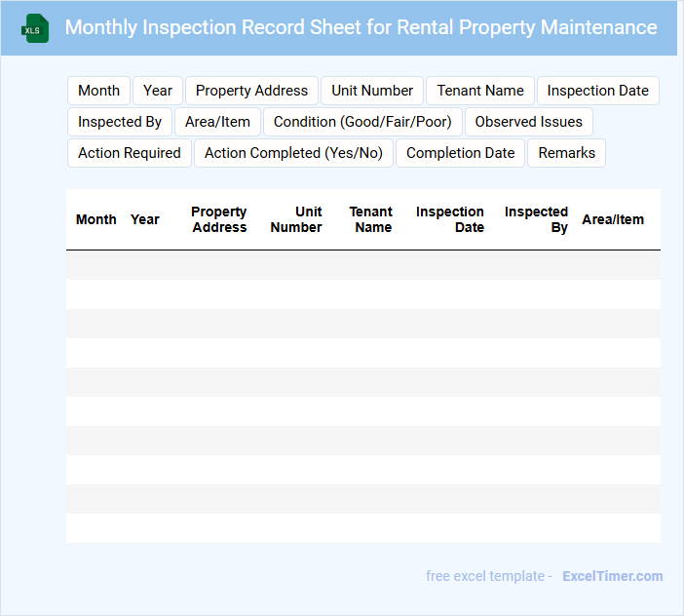Select the Area/Item tag button
Image resolution: width=684 pixels, height=616 pixels.
[x=217, y=122]
